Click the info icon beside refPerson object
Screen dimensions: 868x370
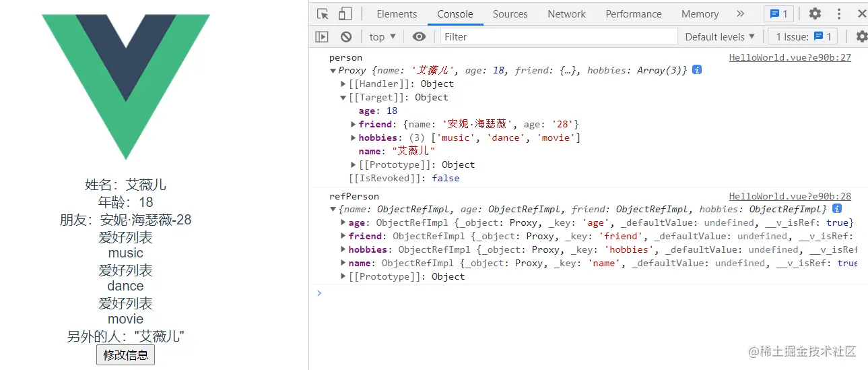click(836, 208)
